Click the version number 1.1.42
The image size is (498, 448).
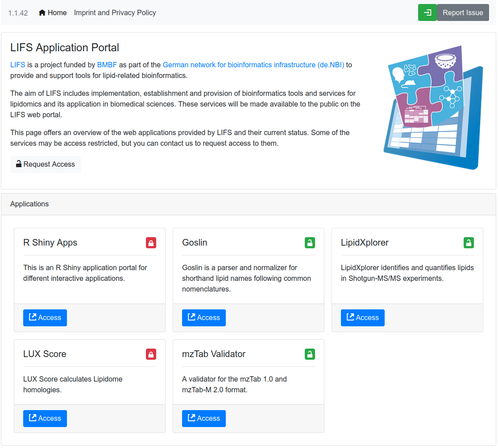18,13
